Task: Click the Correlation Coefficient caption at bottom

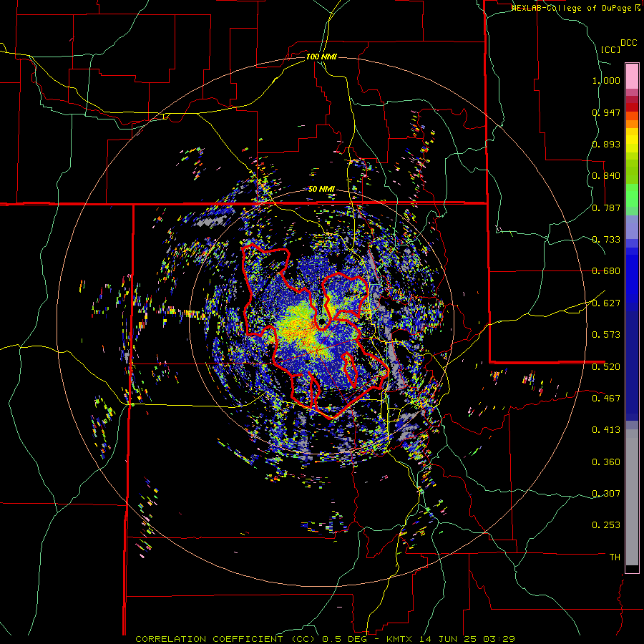Action: [325, 639]
